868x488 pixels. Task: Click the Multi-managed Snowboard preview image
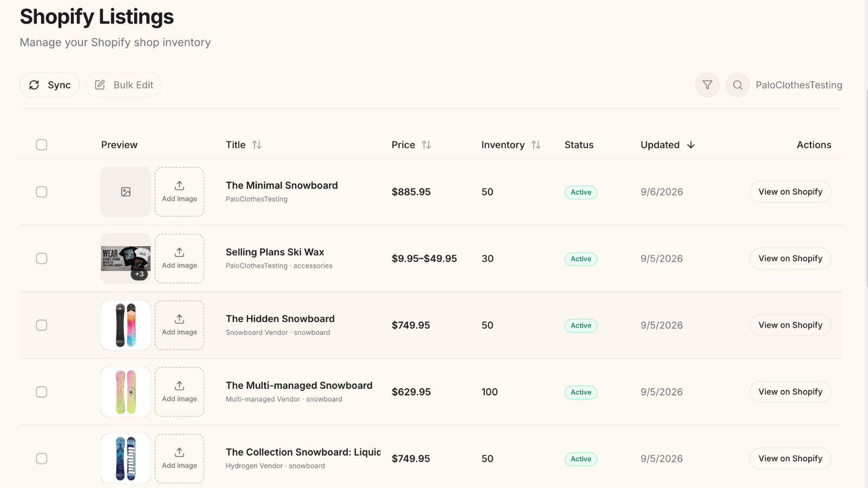tap(126, 392)
